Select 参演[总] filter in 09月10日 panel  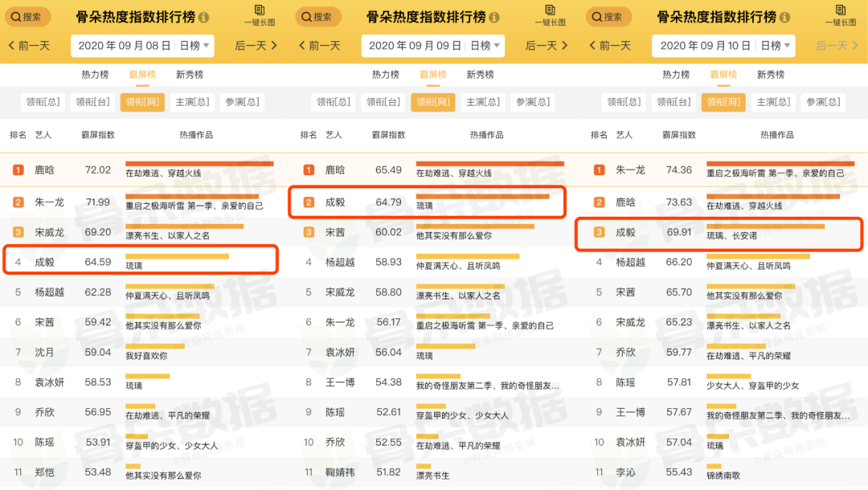point(823,102)
